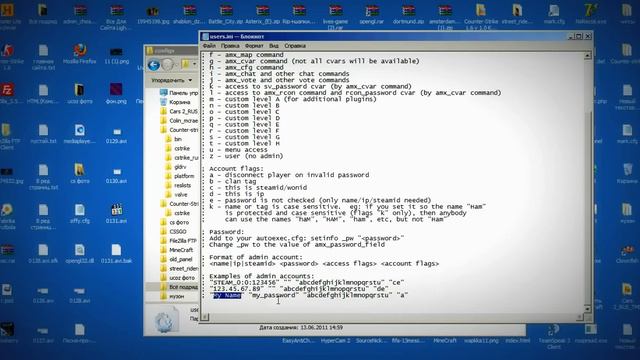Select the Cars 2_RUS folder in Explorer

coord(179,111)
